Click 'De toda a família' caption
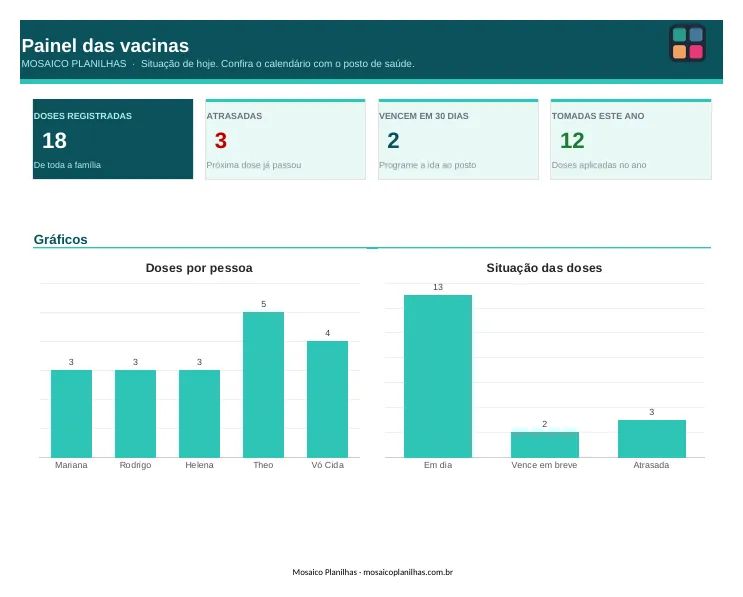 point(67,165)
